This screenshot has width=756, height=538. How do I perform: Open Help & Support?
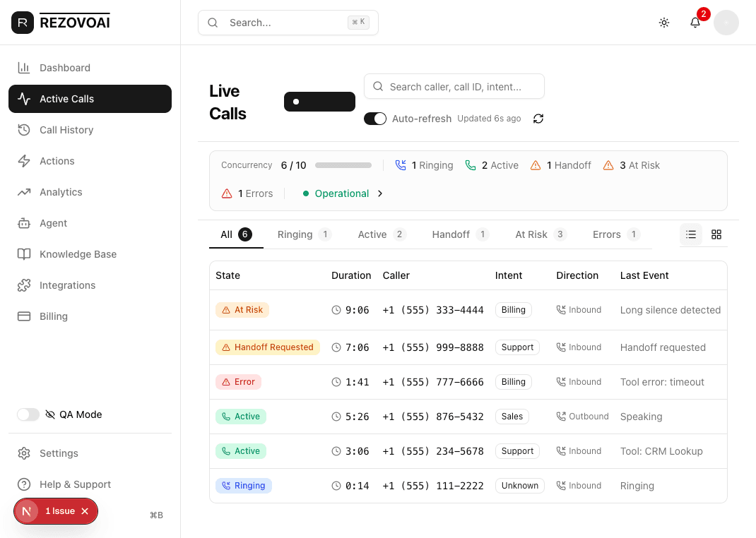[76, 484]
